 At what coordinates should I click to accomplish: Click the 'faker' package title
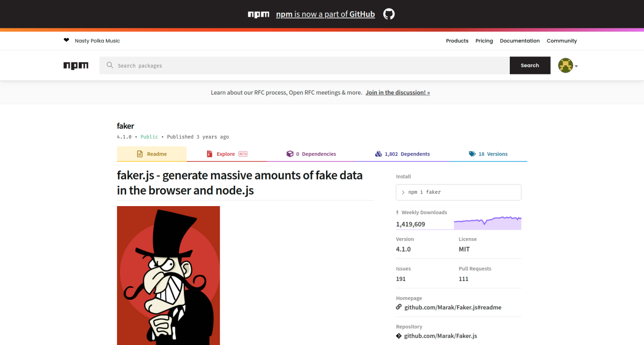coord(126,126)
